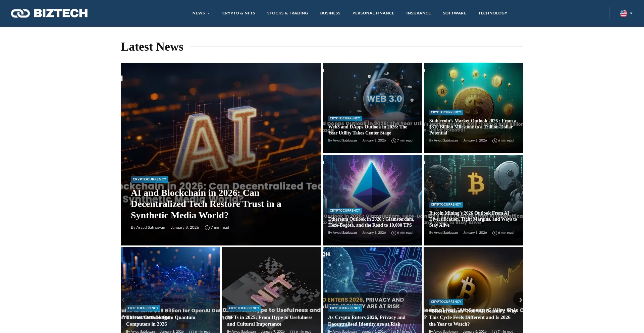This screenshot has height=333, width=644.
Task: Open 'Web3 and DApps Outlook in 2026' article
Action: [x=368, y=130]
